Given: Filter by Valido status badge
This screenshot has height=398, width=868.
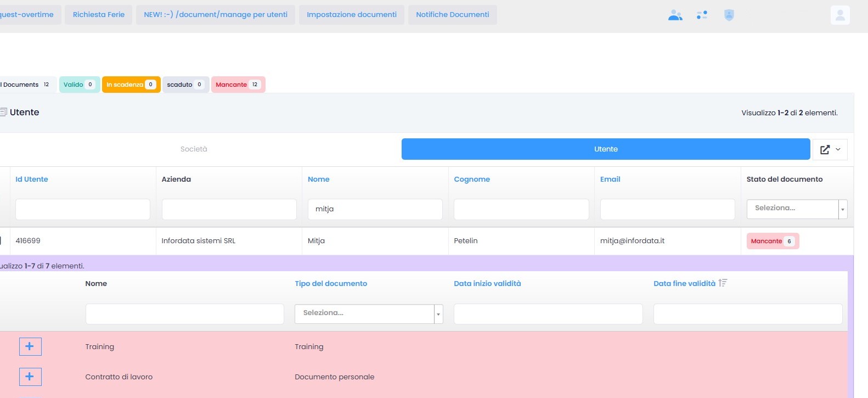Looking at the screenshot, I should tap(80, 85).
